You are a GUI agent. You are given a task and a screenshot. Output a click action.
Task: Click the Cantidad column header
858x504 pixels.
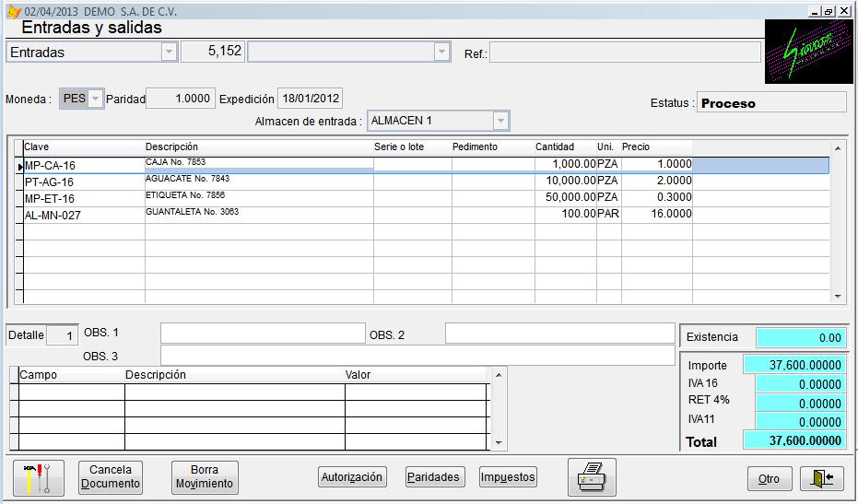pyautogui.click(x=566, y=147)
